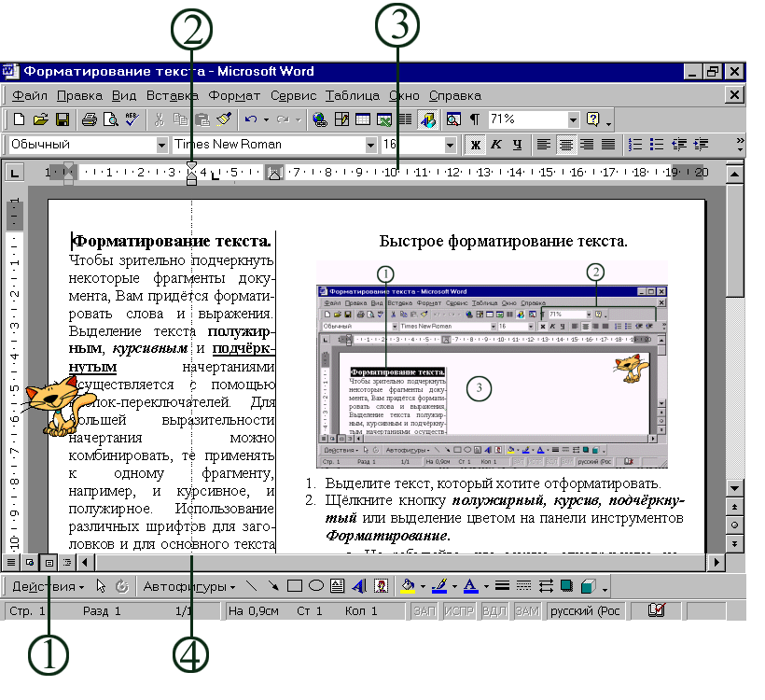Open Tables and Borders toolbar
The height and width of the screenshot is (700, 765).
[x=341, y=119]
